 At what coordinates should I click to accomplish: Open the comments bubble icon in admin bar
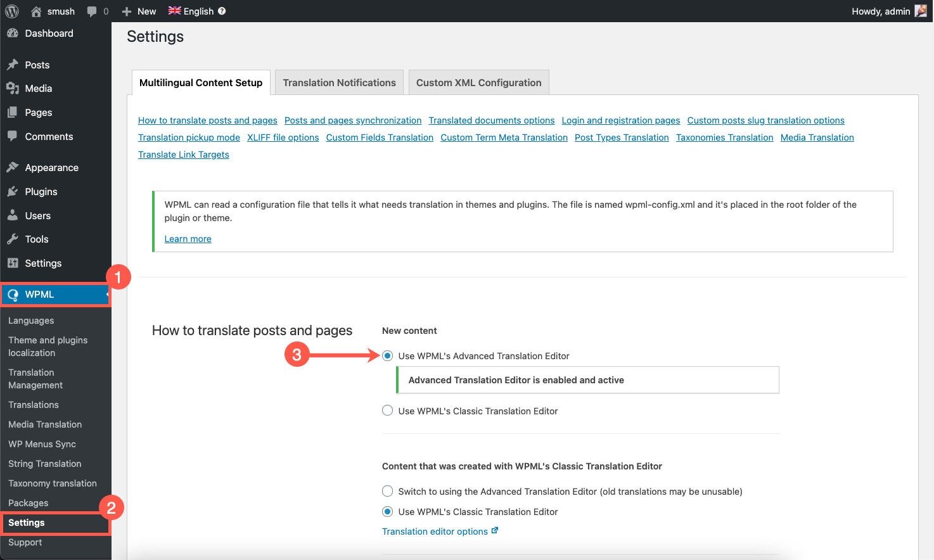click(92, 11)
